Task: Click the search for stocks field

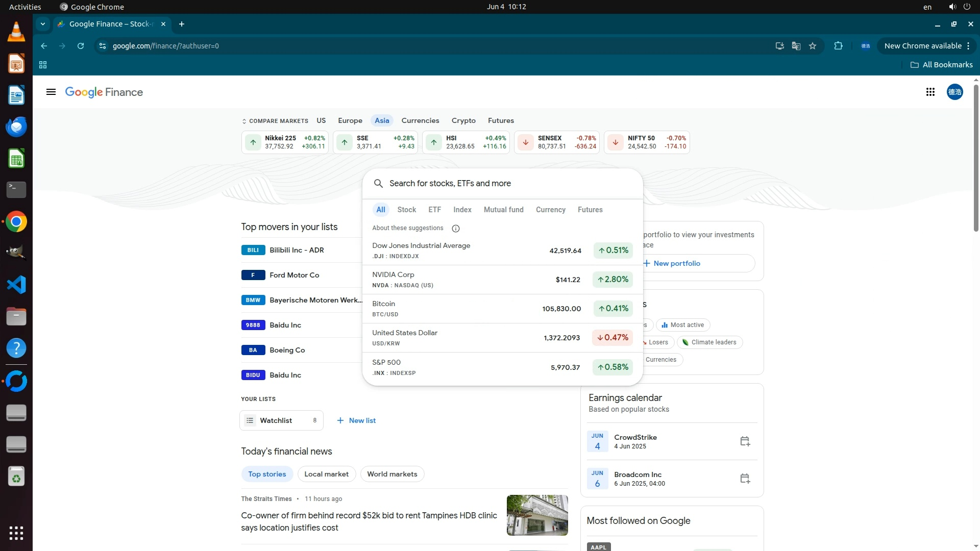Action: pyautogui.click(x=505, y=183)
